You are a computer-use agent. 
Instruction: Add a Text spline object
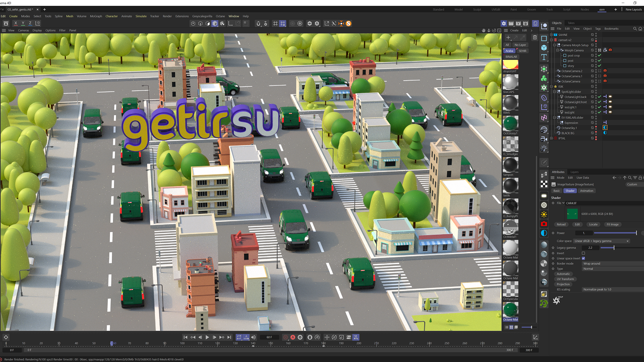tap(544, 57)
